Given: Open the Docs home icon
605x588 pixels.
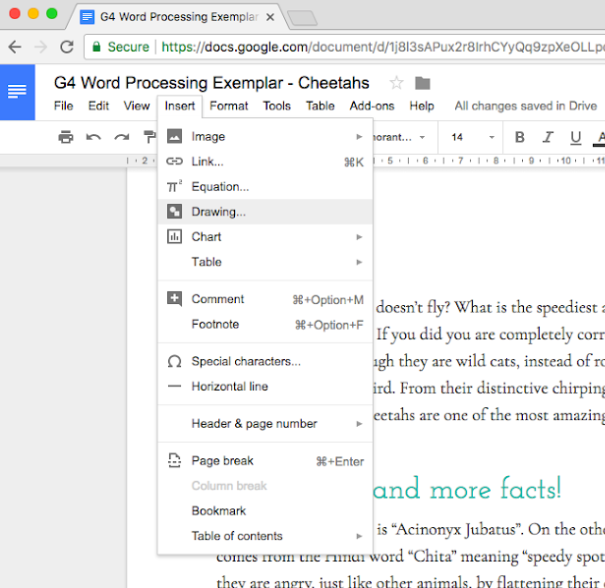Looking at the screenshot, I should [17, 91].
